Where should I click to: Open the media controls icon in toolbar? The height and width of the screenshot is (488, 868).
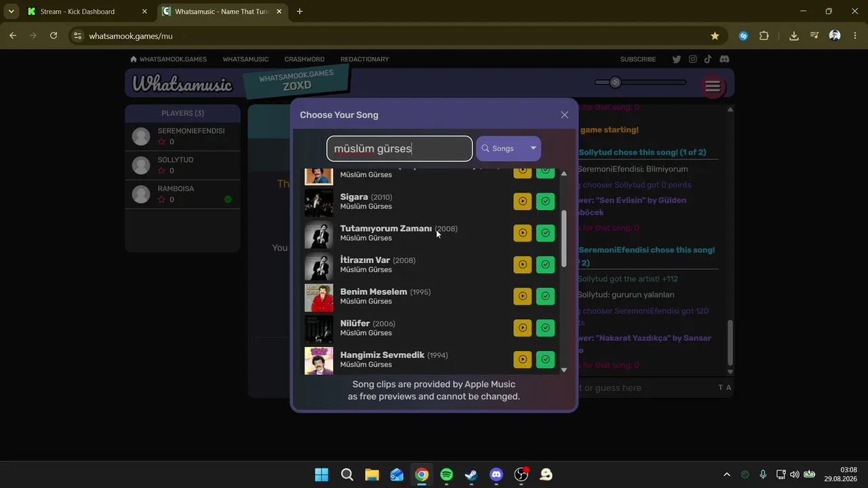point(814,36)
